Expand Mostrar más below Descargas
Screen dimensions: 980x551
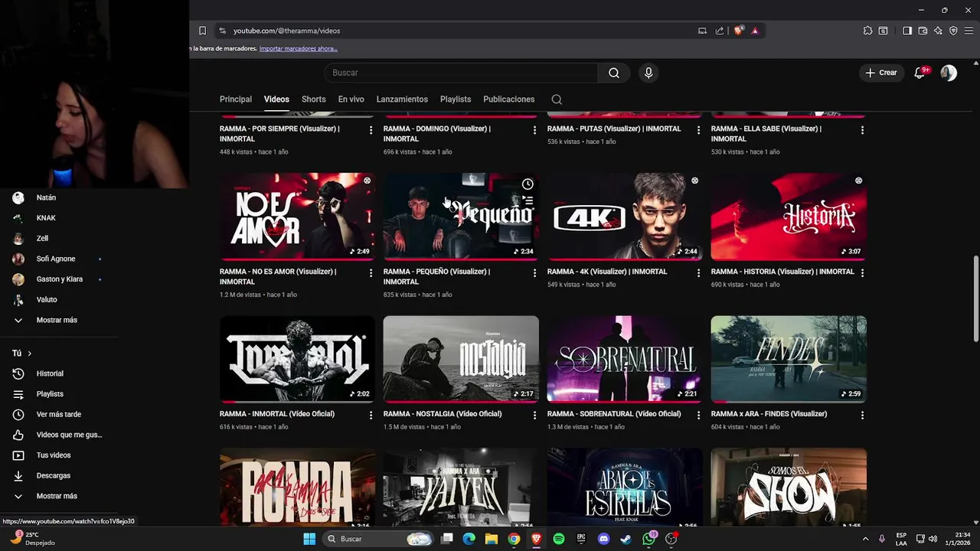tap(57, 496)
